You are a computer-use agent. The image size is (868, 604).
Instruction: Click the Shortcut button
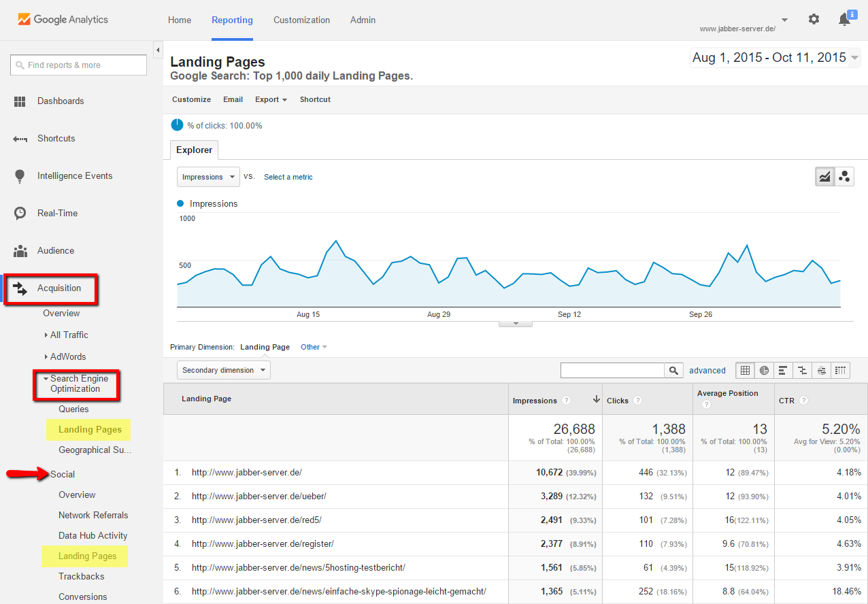315,99
